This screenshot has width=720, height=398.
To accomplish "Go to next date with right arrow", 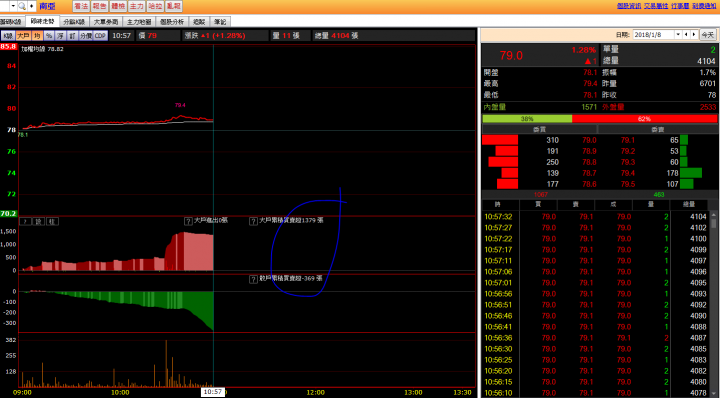I will 693,35.
